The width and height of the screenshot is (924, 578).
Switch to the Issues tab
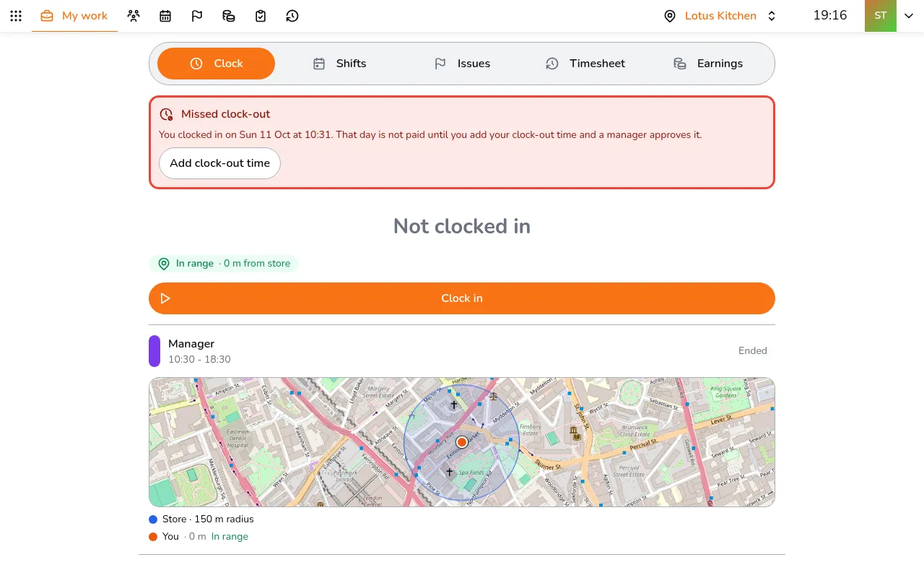462,64
